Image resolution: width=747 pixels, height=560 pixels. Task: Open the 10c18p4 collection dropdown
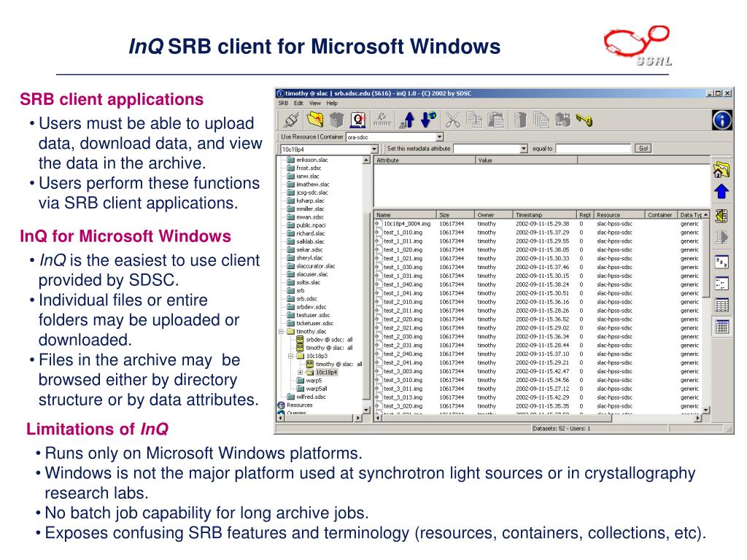click(x=374, y=149)
